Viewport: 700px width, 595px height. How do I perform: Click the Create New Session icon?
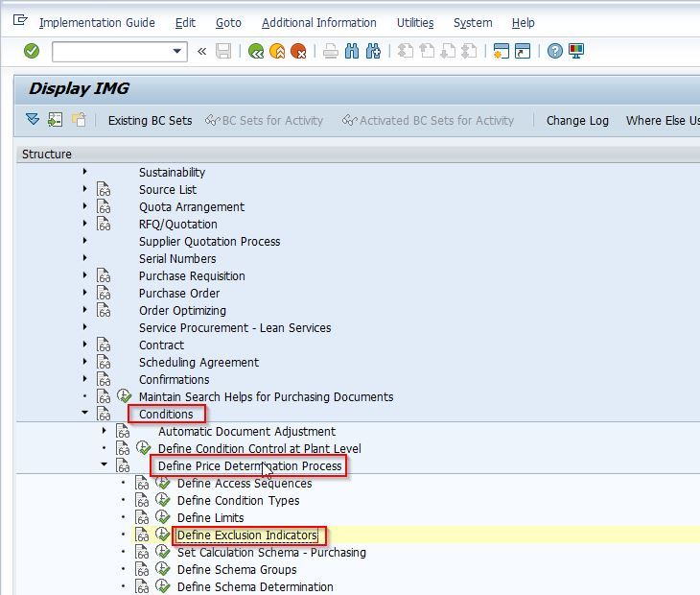502,52
